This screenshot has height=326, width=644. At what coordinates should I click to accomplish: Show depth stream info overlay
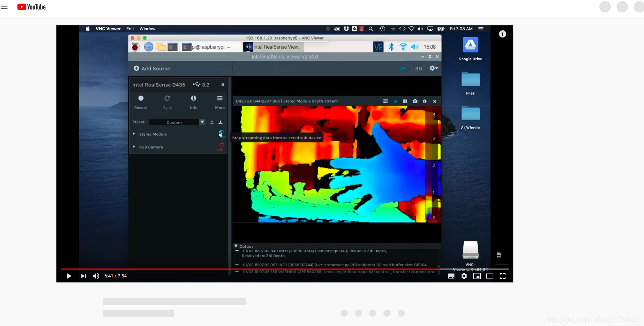click(424, 101)
